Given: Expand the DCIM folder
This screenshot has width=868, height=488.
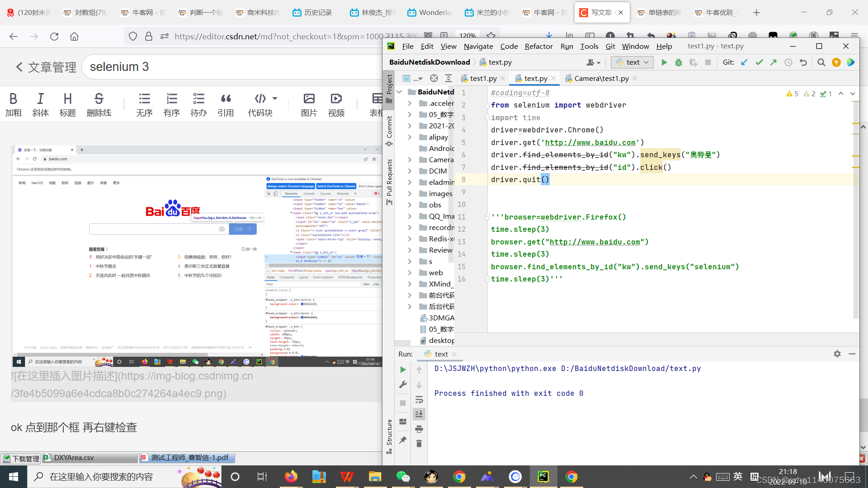Looking at the screenshot, I should pos(410,171).
